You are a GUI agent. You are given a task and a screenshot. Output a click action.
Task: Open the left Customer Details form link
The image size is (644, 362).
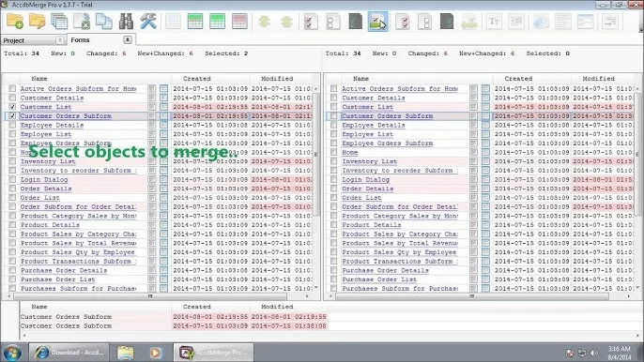pos(53,98)
